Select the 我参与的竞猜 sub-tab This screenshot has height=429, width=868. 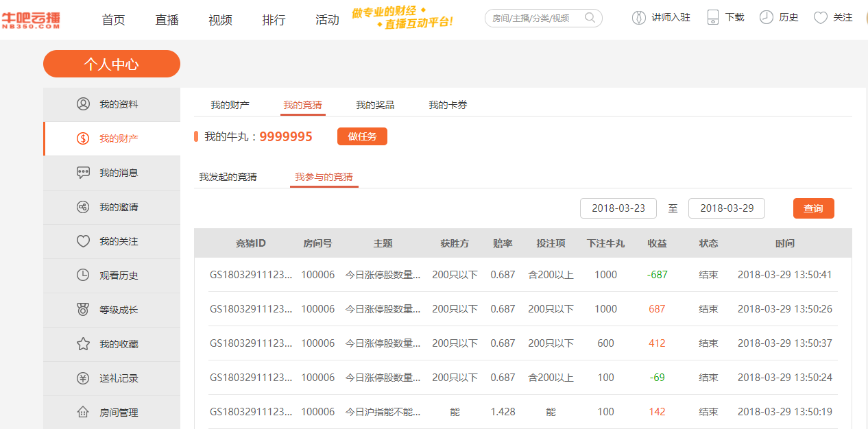(324, 177)
